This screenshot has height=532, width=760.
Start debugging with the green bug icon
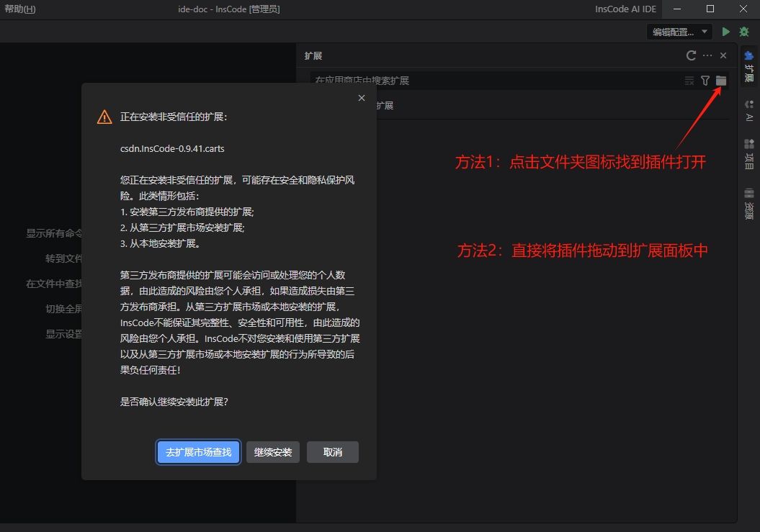point(744,32)
